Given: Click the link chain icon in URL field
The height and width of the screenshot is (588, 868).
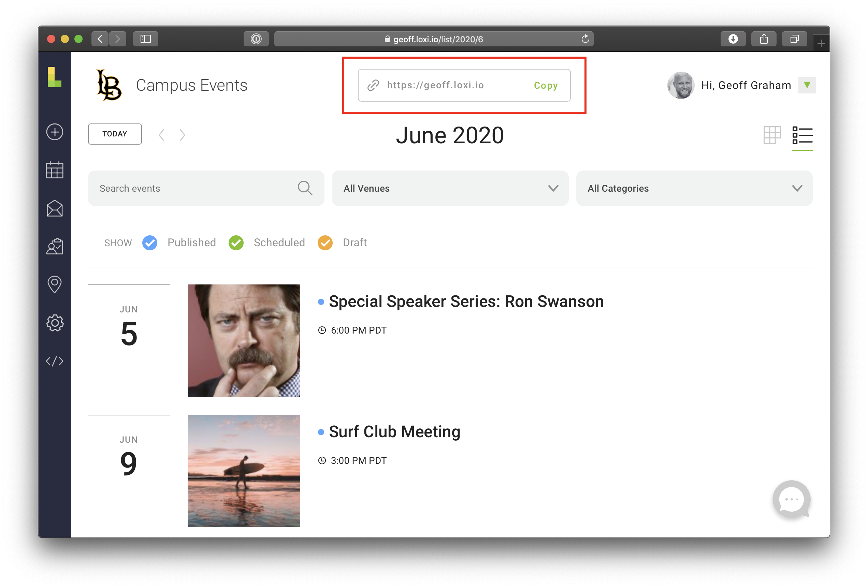Looking at the screenshot, I should tap(373, 85).
